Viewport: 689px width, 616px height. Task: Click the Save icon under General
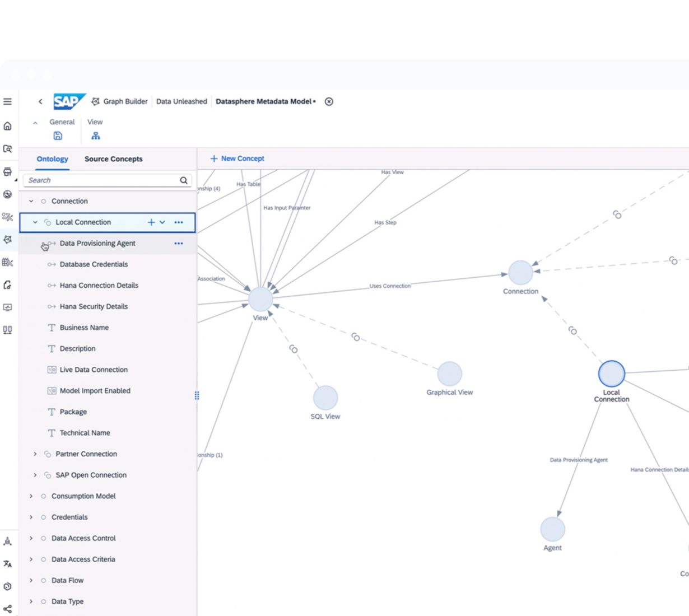coord(58,136)
